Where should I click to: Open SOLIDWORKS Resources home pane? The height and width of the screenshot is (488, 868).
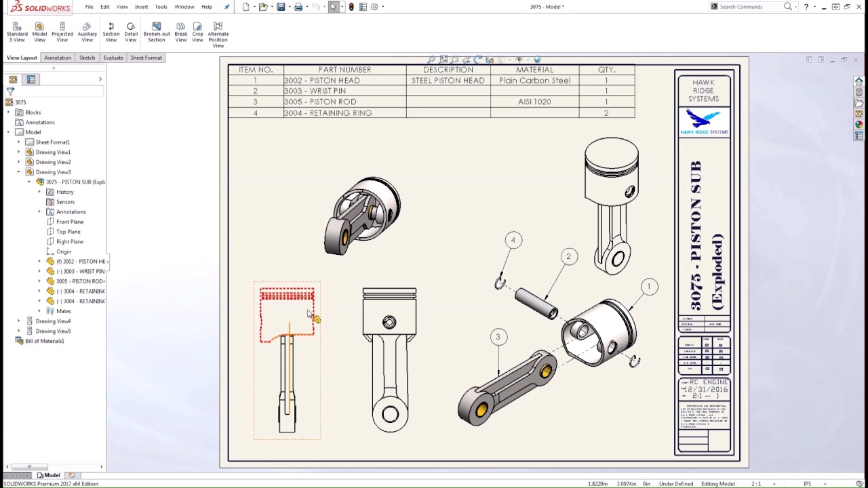[859, 81]
